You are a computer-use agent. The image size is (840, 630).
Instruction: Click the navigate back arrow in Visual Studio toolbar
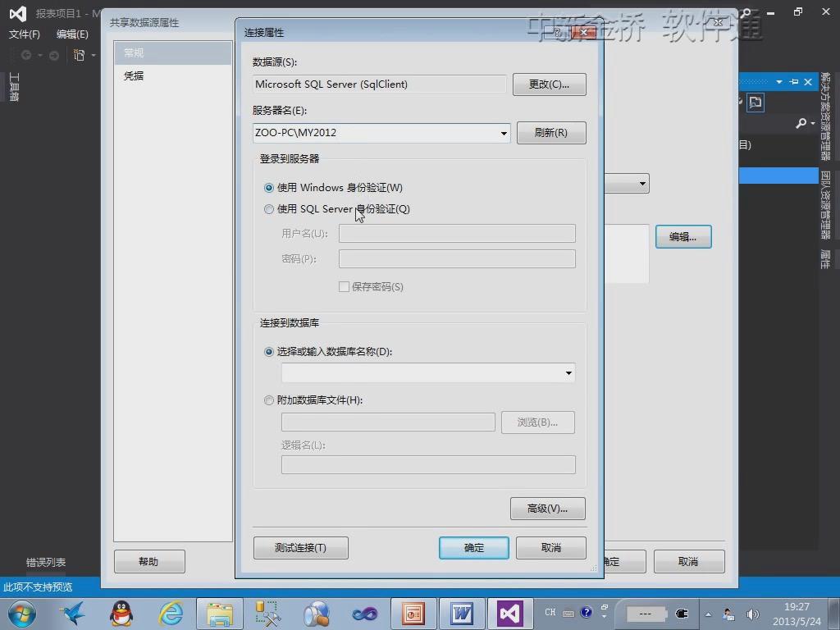(25, 55)
